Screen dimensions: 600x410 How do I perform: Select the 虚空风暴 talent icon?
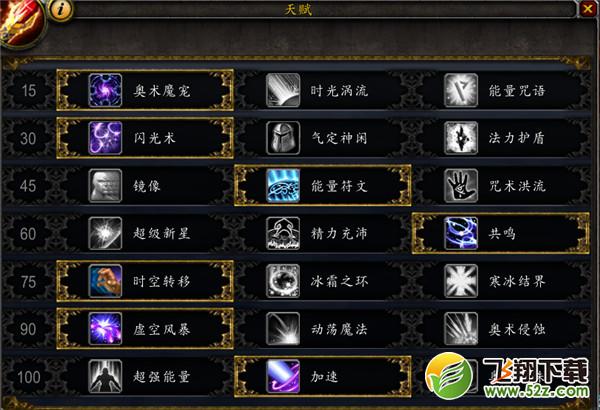coord(105,329)
